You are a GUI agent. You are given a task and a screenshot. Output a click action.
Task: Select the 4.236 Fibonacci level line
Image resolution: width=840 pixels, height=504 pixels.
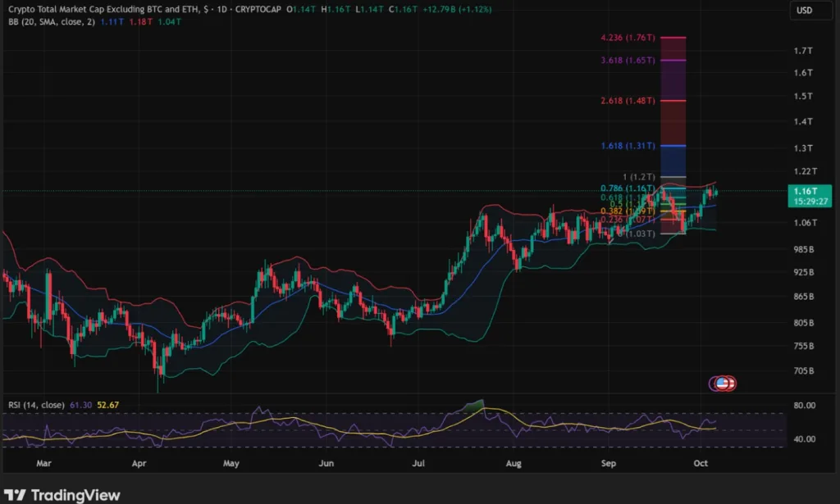(673, 37)
